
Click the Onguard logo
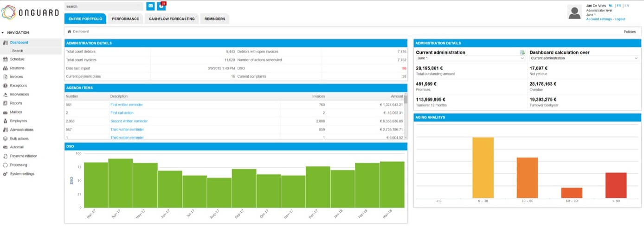click(x=31, y=13)
